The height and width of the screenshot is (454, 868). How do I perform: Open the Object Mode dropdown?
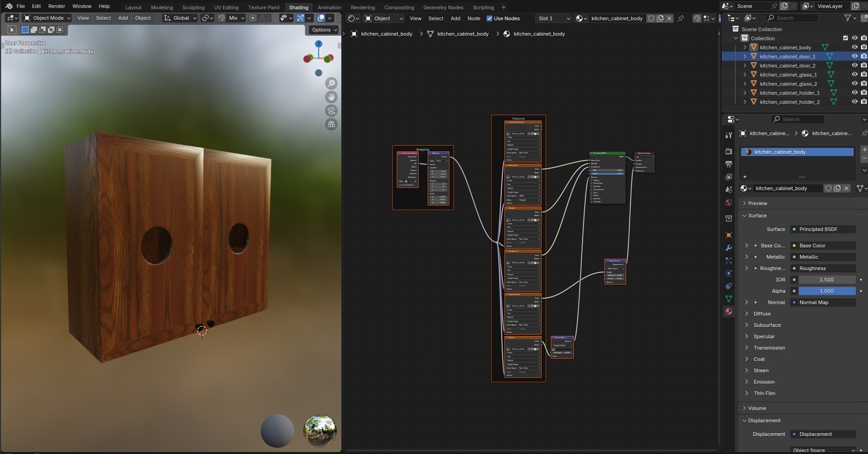(47, 18)
